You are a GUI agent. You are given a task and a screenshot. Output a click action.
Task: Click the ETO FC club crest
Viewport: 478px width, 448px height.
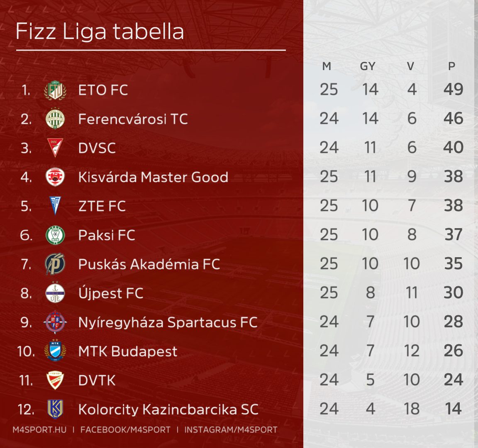coord(55,90)
